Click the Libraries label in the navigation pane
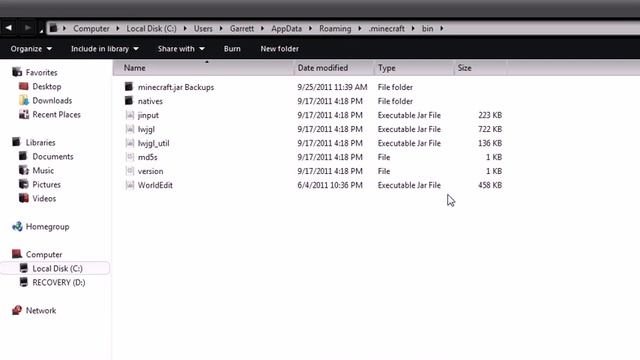 [x=40, y=143]
